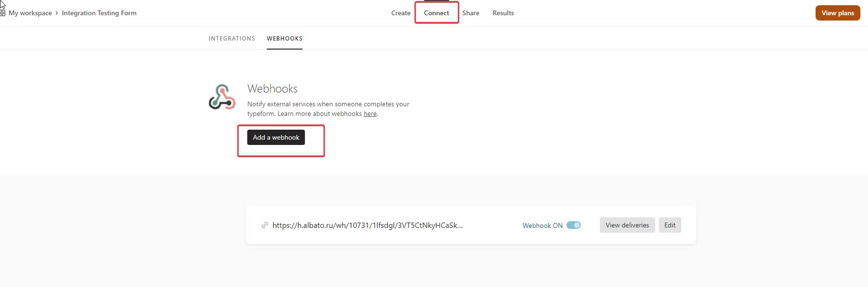Viewport: 868px width, 287px height.
Task: Click the Add a webhook button
Action: 276,137
